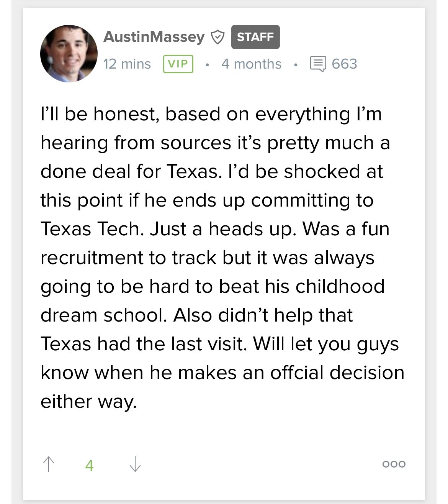
Task: Downvote the post with the down arrow
Action: [x=135, y=464]
